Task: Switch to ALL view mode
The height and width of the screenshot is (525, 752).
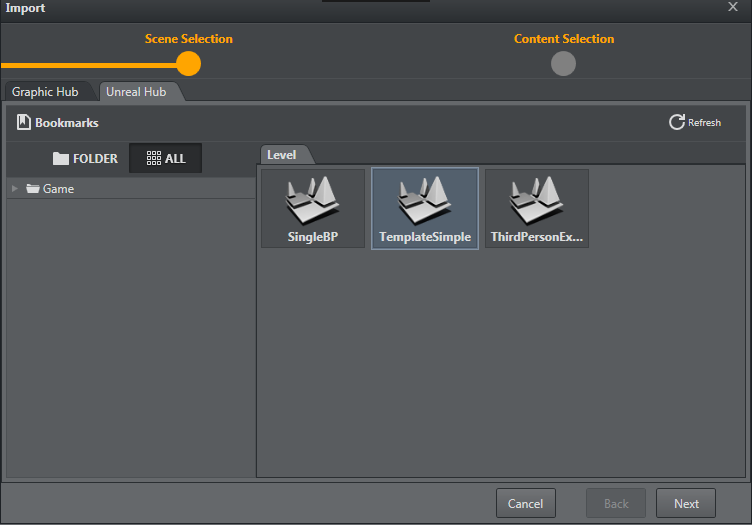Action: 166,158
